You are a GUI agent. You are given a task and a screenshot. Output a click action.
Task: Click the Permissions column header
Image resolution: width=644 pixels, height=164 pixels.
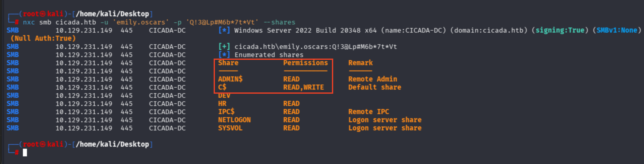tap(305, 63)
